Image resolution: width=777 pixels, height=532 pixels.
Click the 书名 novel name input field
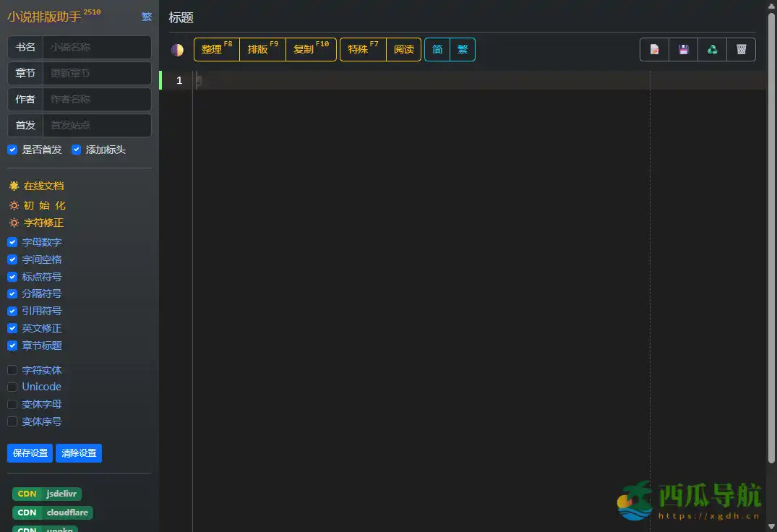[x=97, y=47]
